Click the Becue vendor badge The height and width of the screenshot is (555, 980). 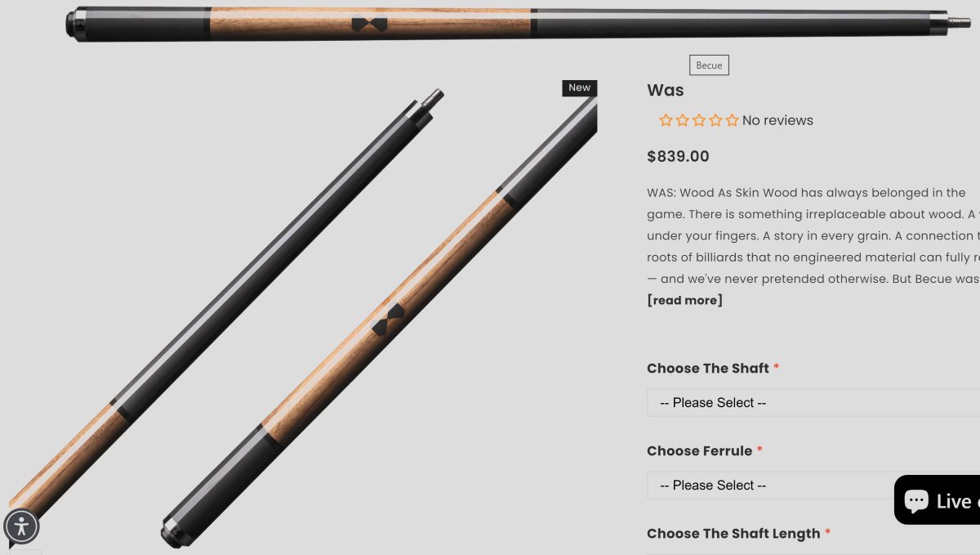(709, 65)
